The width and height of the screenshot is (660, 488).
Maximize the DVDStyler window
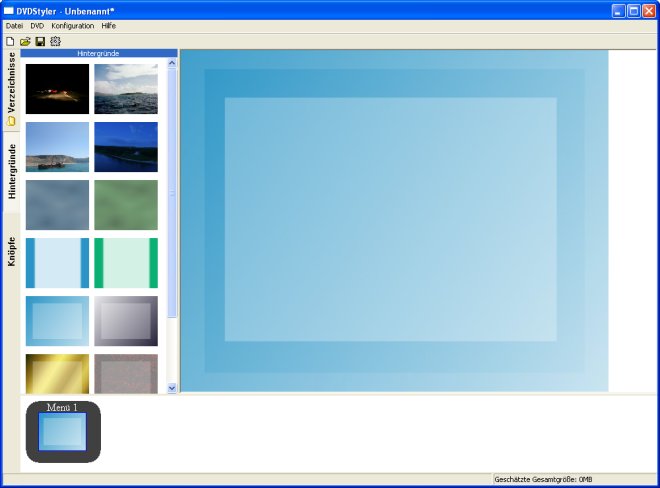633,11
